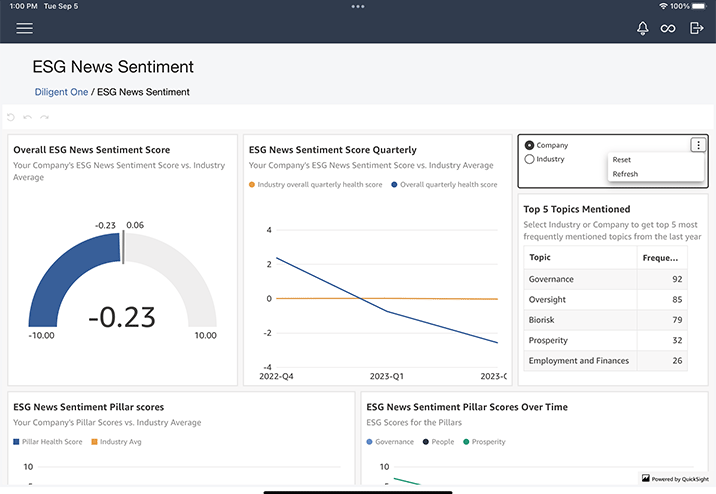Select the Company radio button

[x=530, y=146]
